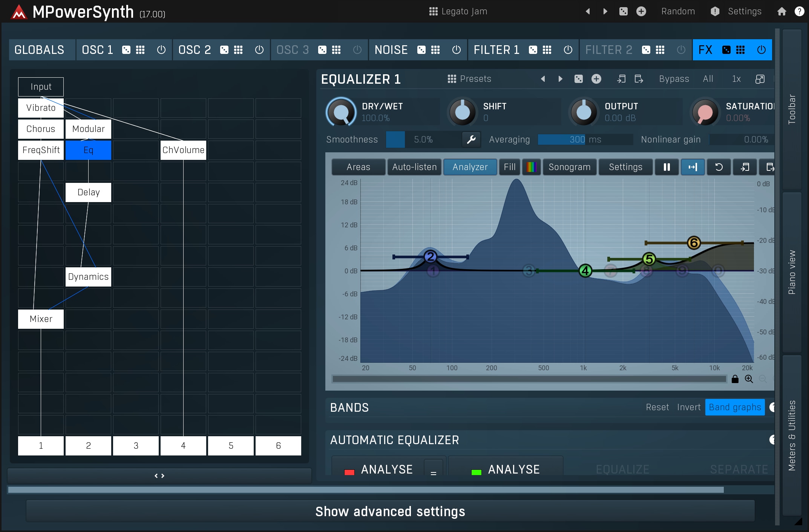Viewport: 809px width, 532px height.
Task: Enable OSC 3 with its power button
Action: 357,50
